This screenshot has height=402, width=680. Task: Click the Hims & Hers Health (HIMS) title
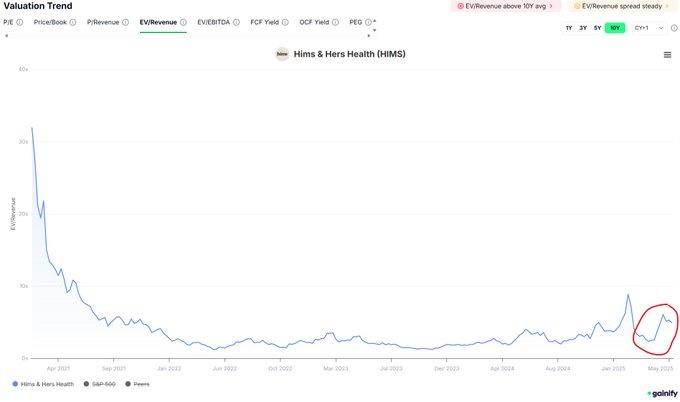pyautogui.click(x=350, y=54)
